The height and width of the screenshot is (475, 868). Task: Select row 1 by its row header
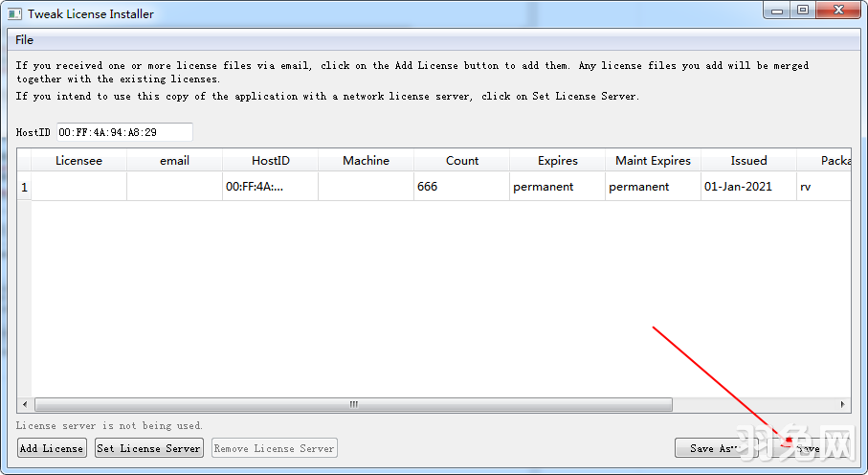[24, 187]
